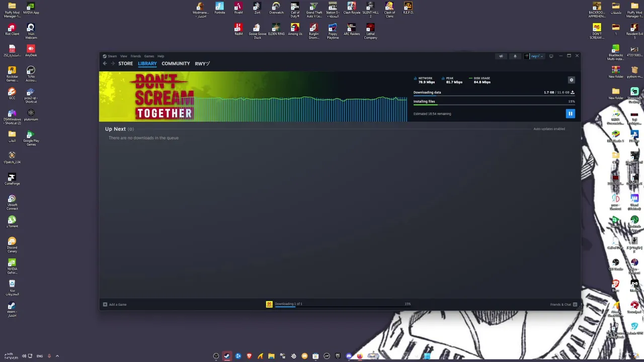Open R.E.P.O. desktop shortcut
The image size is (644, 362).
pos(408,9)
